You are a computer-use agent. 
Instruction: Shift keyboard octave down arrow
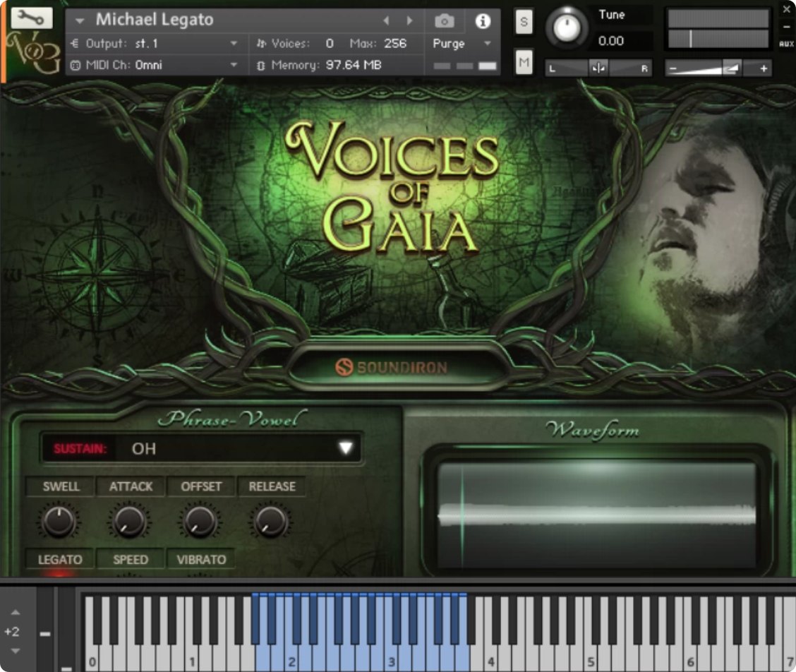coord(16,651)
